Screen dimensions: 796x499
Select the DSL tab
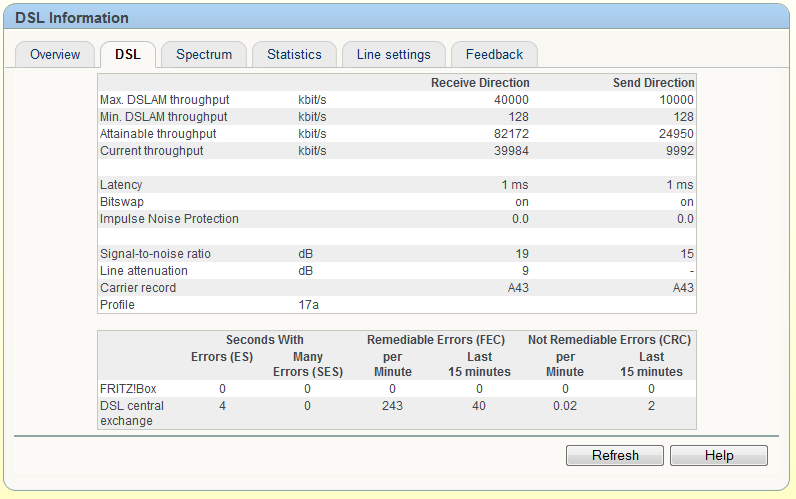point(128,54)
